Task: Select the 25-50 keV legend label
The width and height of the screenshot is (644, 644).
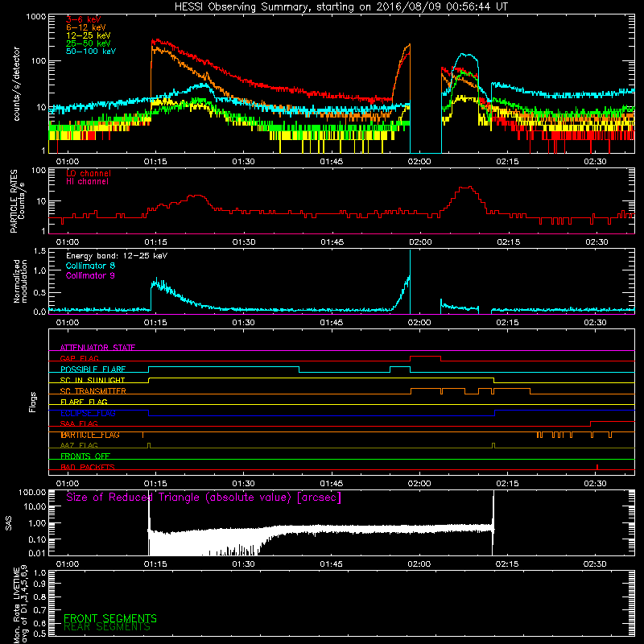Action: click(x=89, y=43)
